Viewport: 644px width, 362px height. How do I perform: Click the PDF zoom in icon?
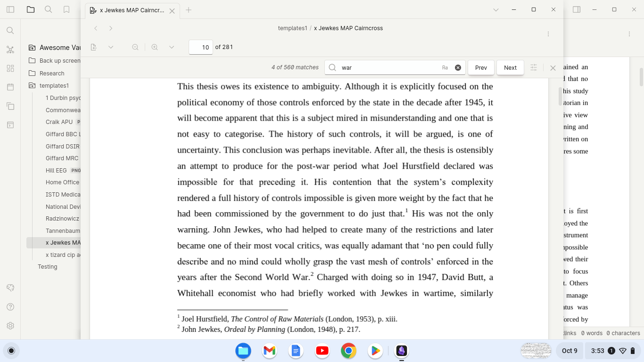[x=155, y=47]
